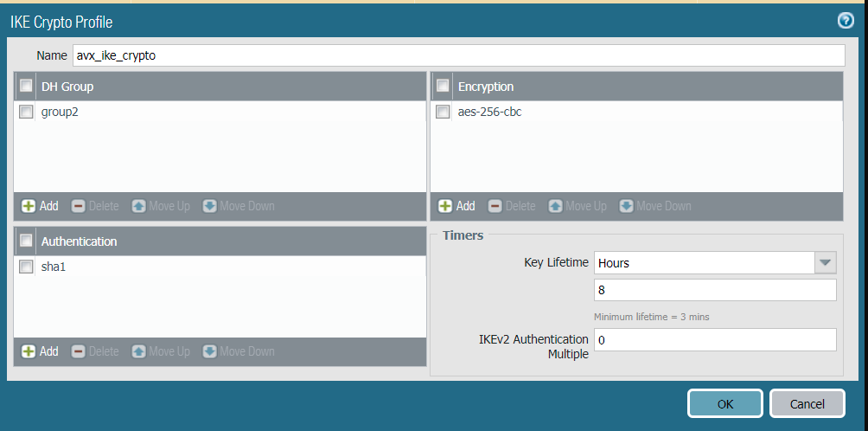The width and height of the screenshot is (868, 431).
Task: Focus the Key Lifetime value field
Action: [x=715, y=290]
